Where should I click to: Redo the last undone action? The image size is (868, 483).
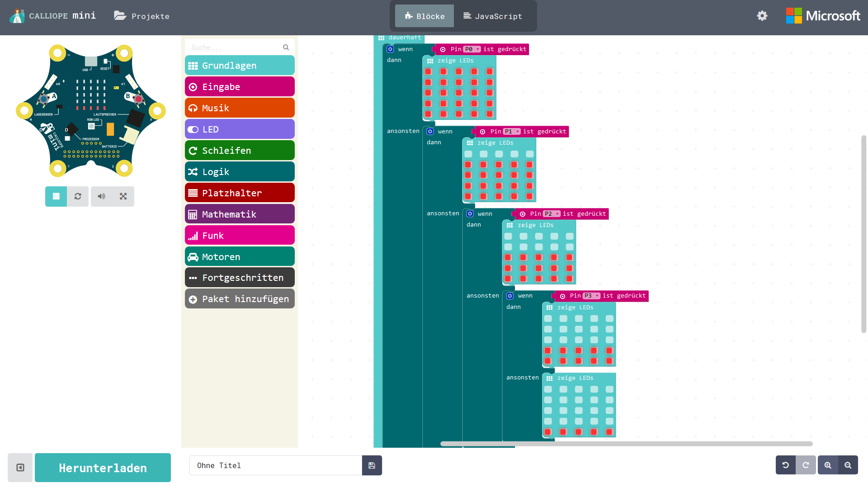coord(806,465)
